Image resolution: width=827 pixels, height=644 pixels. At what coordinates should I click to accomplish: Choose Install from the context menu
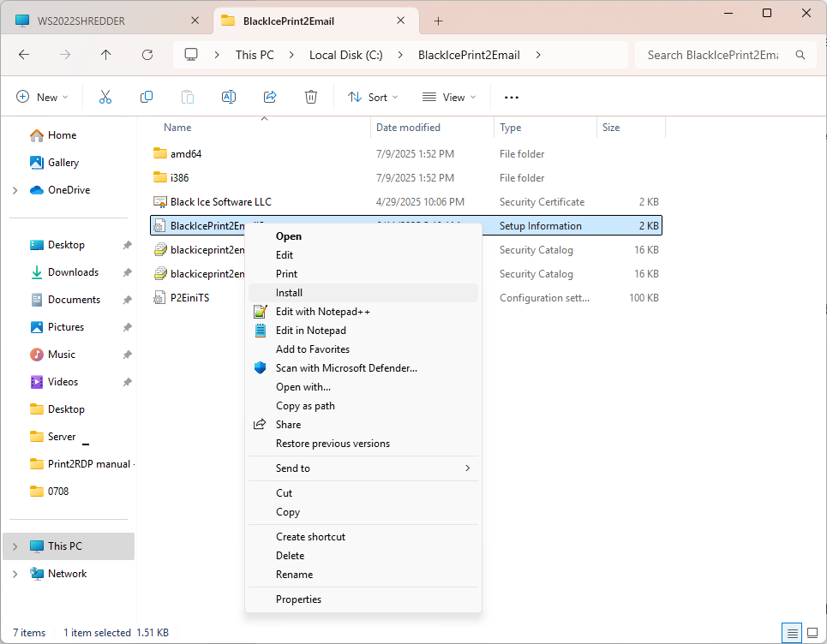point(290,293)
